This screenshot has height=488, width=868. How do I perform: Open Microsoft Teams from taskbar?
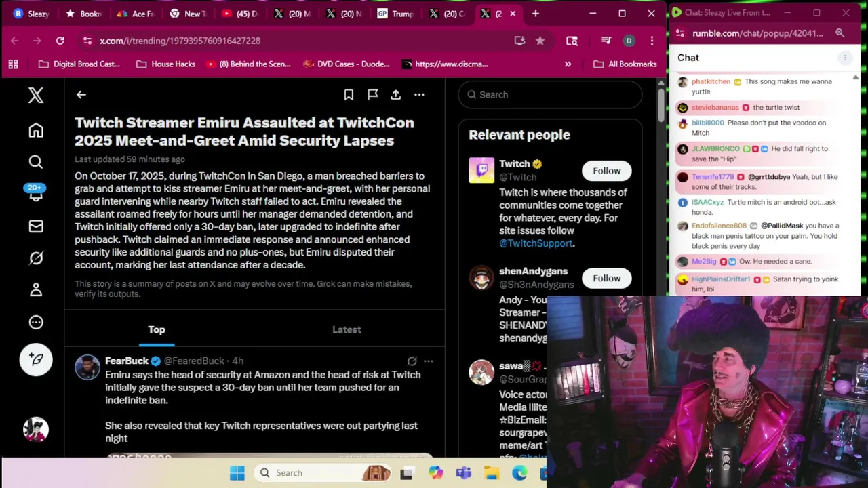pyautogui.click(x=464, y=473)
